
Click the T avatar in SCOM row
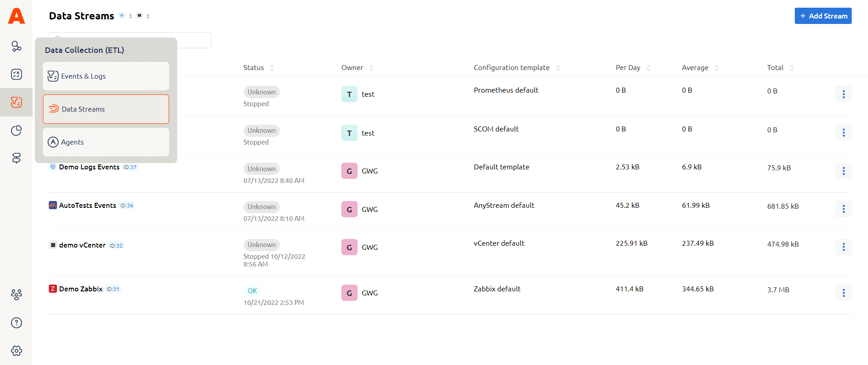[349, 133]
